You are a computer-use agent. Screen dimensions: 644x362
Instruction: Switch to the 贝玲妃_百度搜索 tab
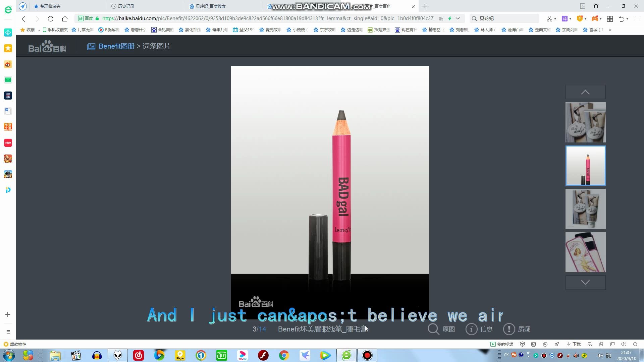tap(224, 6)
